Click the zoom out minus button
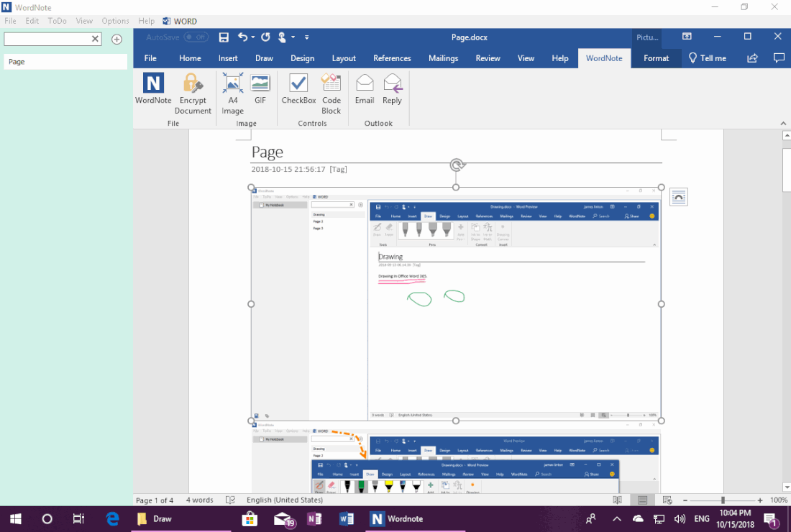The height and width of the screenshot is (532, 791). (x=685, y=500)
